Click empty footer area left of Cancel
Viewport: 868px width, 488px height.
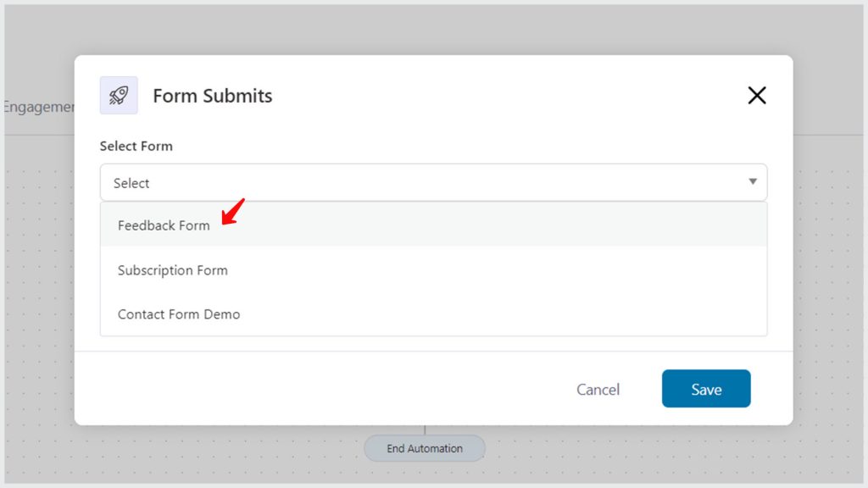click(321, 388)
